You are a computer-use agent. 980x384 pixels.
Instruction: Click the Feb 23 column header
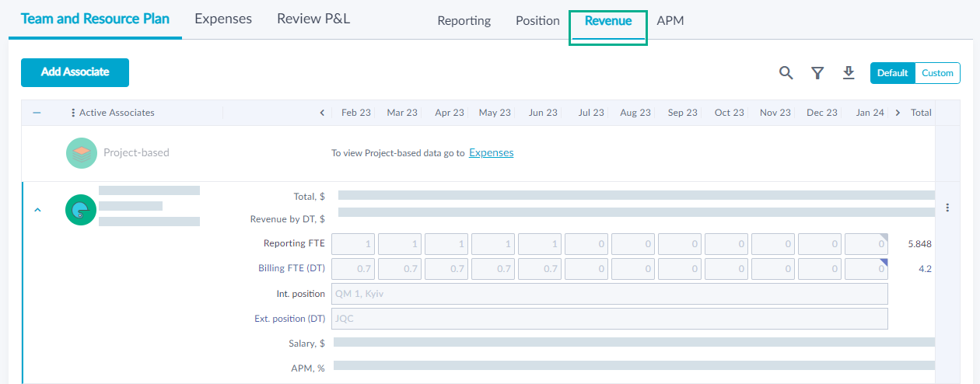(355, 113)
